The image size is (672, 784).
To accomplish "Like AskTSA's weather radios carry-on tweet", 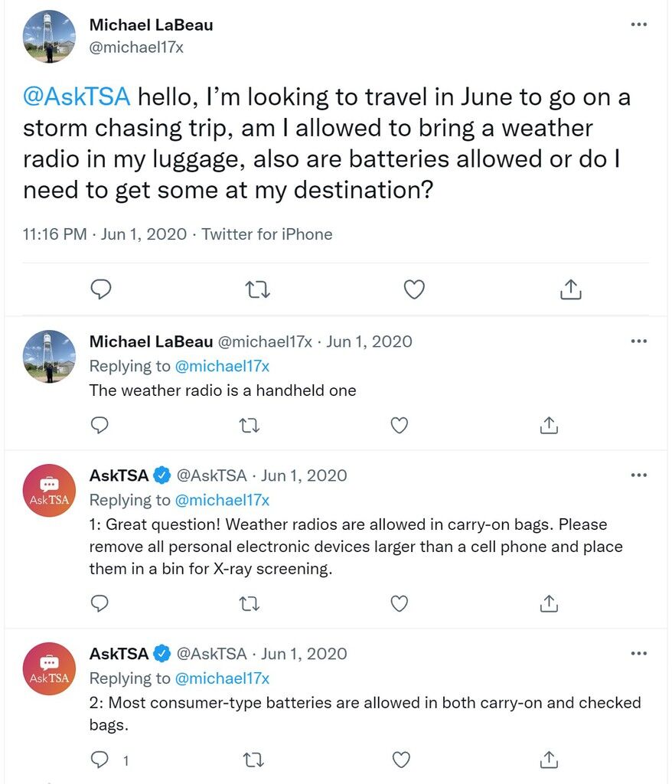I will point(399,603).
